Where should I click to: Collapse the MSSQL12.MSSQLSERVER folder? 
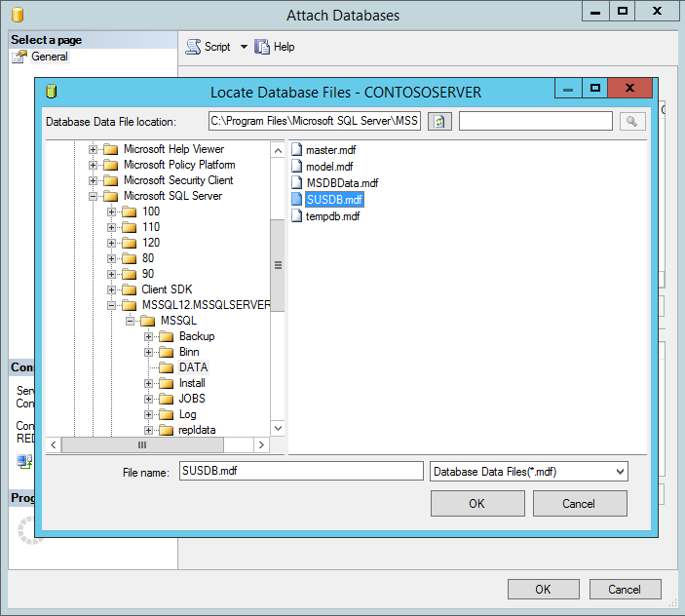coord(111,305)
